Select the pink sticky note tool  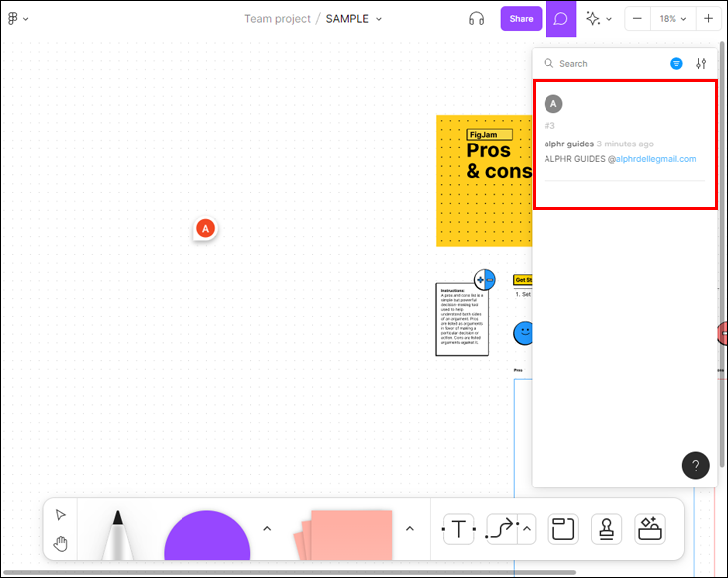pos(344,535)
